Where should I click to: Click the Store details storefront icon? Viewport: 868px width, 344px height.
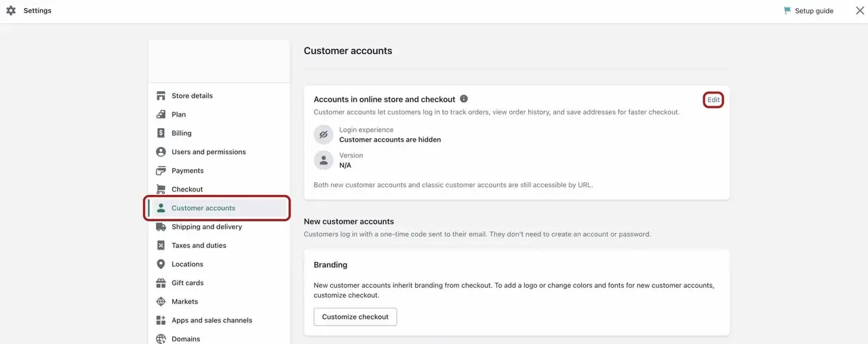[161, 95]
